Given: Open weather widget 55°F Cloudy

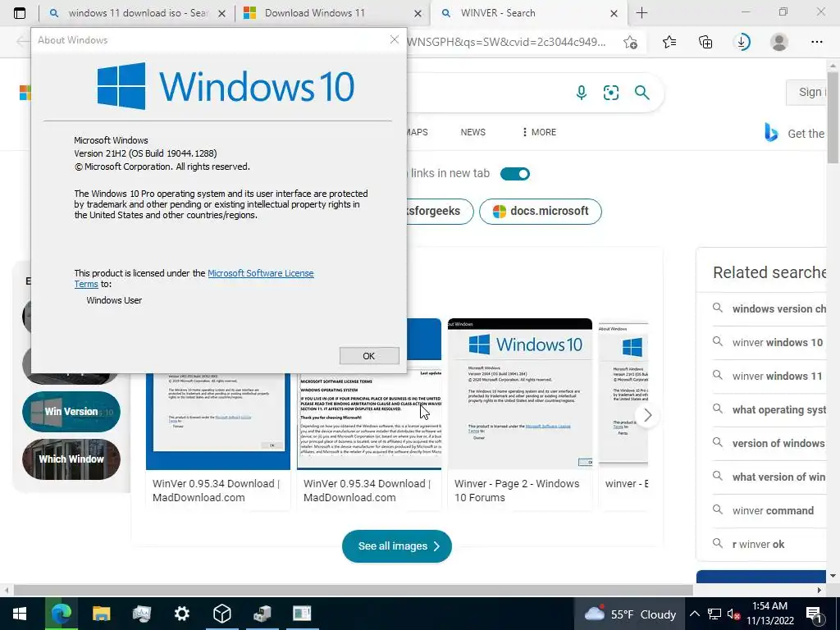Looking at the screenshot, I should coord(631,614).
